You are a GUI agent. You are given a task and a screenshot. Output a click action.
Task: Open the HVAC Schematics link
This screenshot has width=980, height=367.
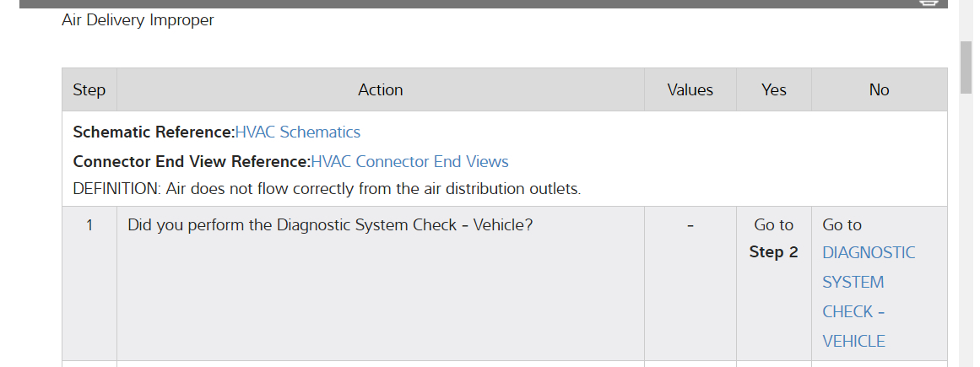297,132
